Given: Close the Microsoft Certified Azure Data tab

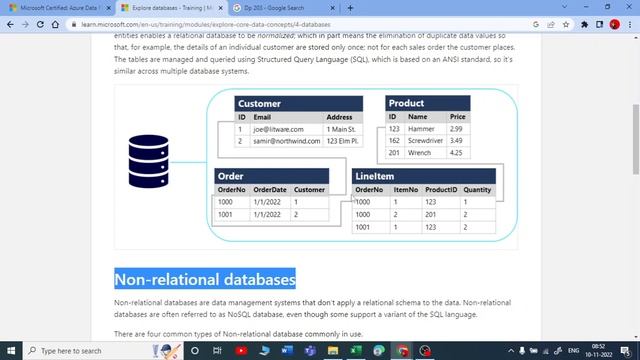Looking at the screenshot, I should coord(109,8).
